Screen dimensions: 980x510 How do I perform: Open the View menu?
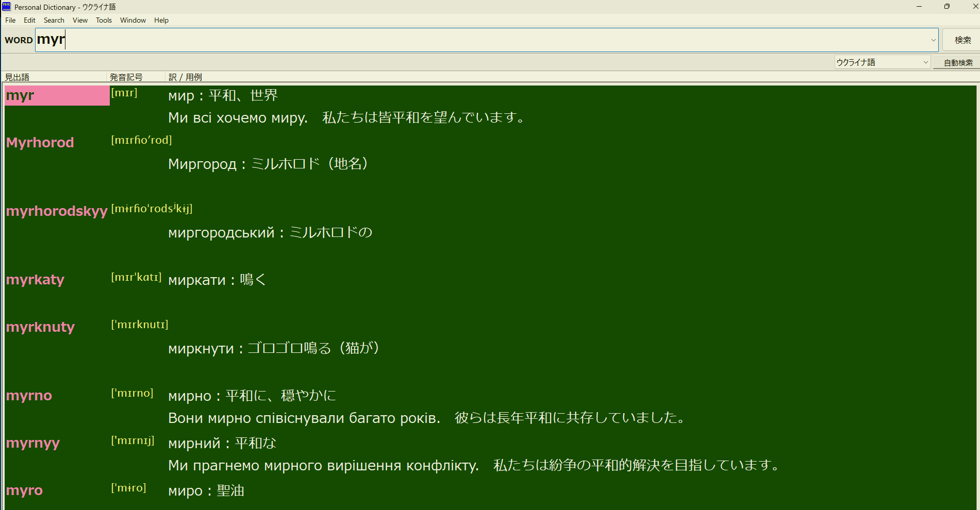tap(80, 20)
